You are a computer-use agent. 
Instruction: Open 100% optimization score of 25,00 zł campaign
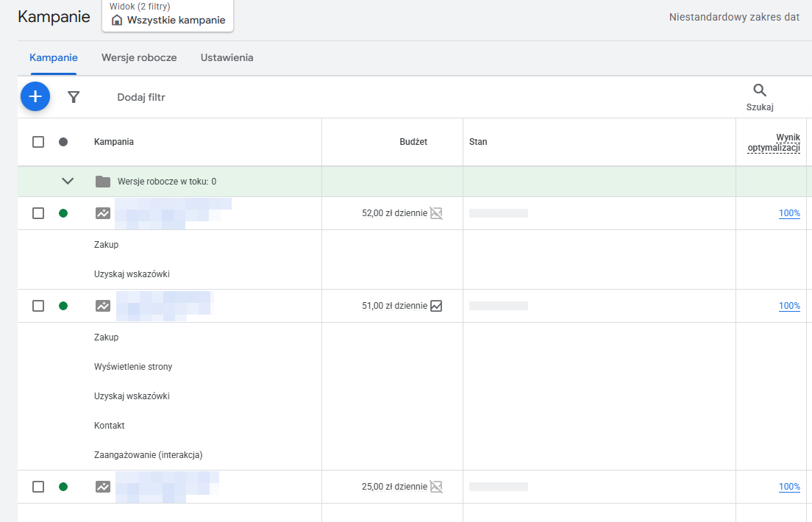click(789, 486)
